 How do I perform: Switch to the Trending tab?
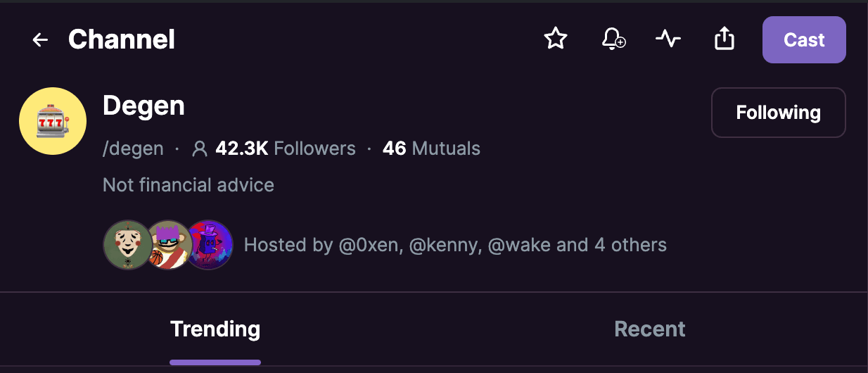tap(215, 329)
